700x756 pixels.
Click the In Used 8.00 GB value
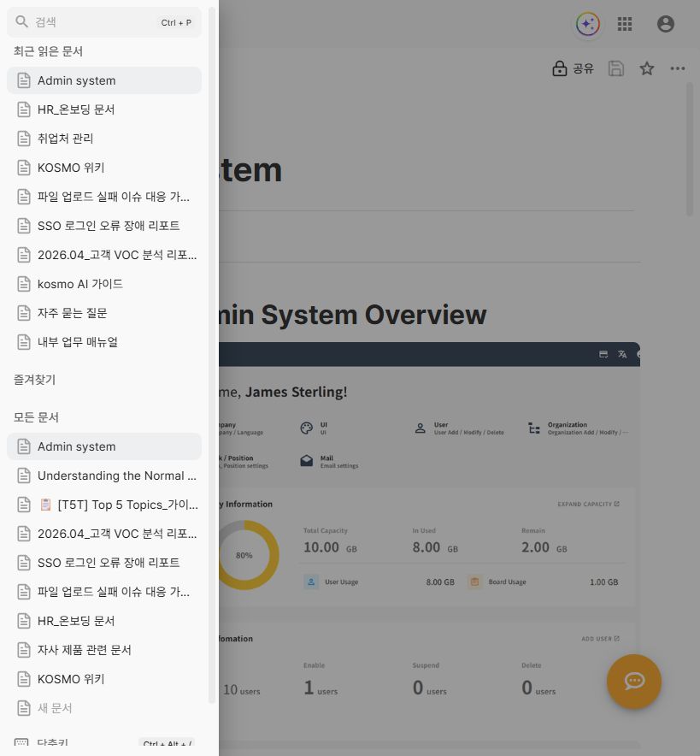click(x=435, y=547)
